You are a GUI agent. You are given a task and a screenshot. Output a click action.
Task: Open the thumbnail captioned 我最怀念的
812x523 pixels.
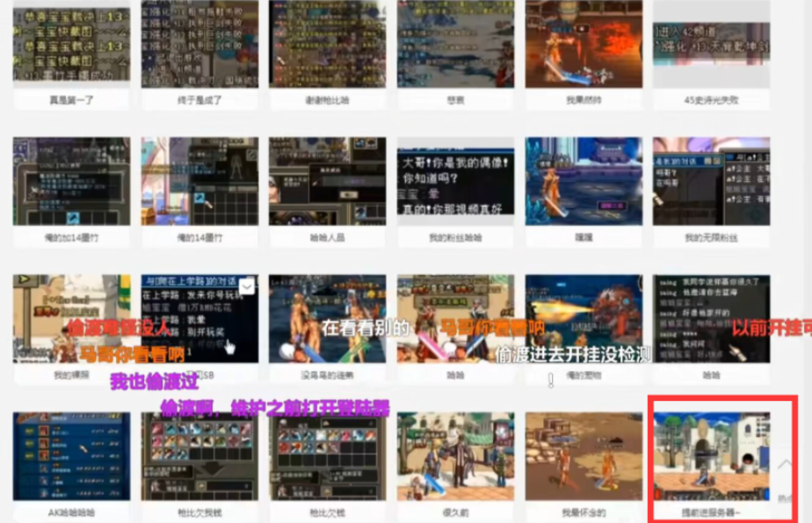[x=584, y=456]
